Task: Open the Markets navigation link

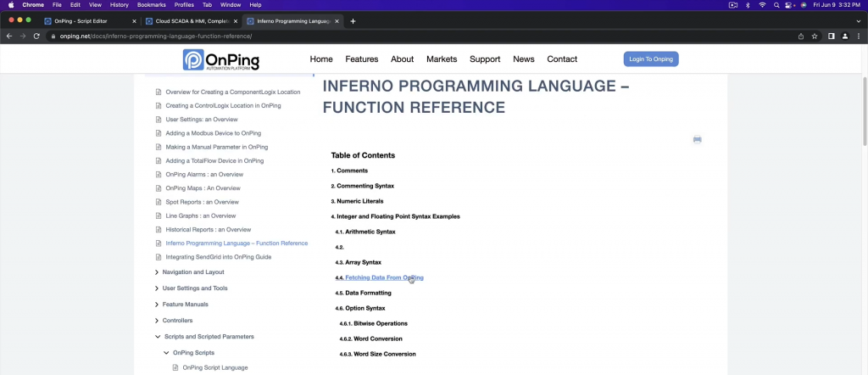Action: click(x=442, y=59)
